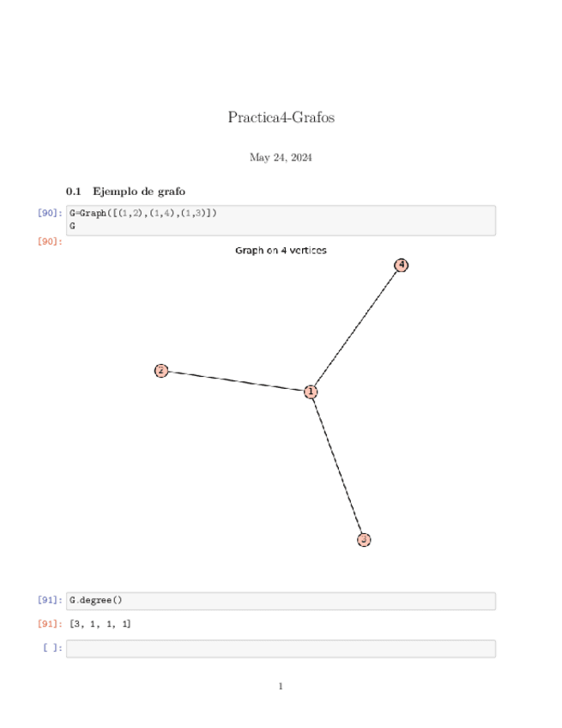Select the Ejemplo de grafo section heading

point(125,191)
